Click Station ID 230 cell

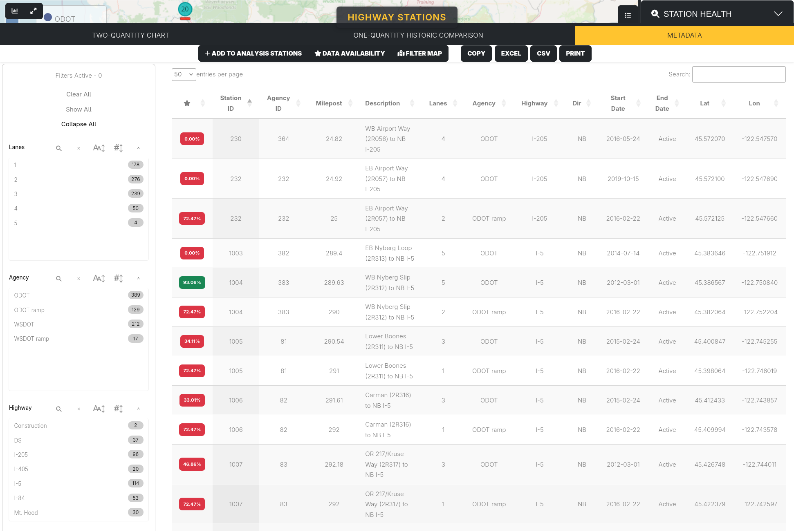pos(236,139)
